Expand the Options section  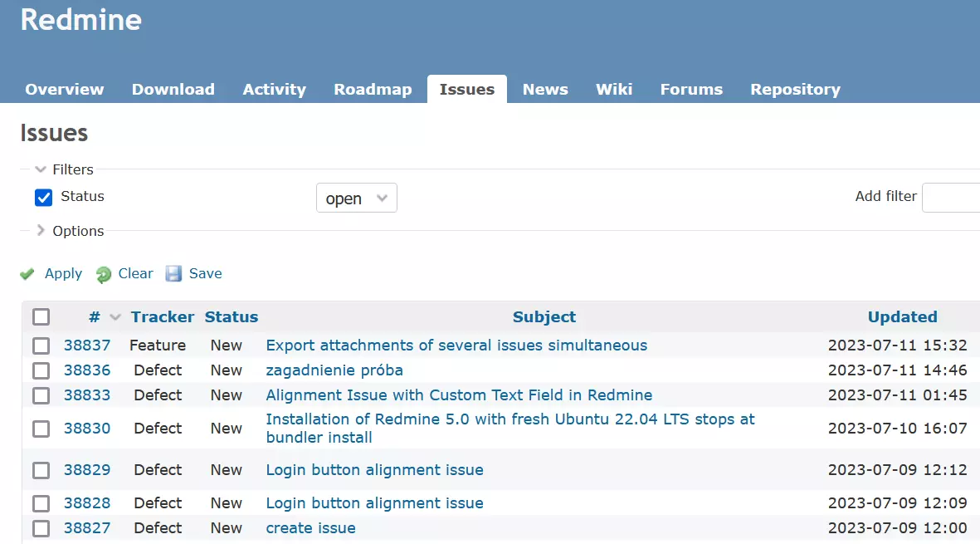tap(40, 231)
